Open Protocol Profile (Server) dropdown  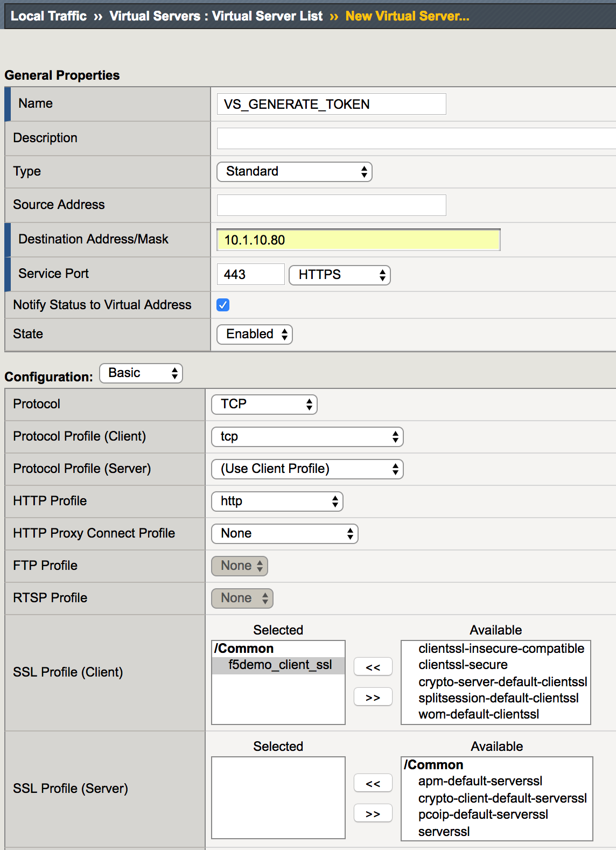click(307, 469)
